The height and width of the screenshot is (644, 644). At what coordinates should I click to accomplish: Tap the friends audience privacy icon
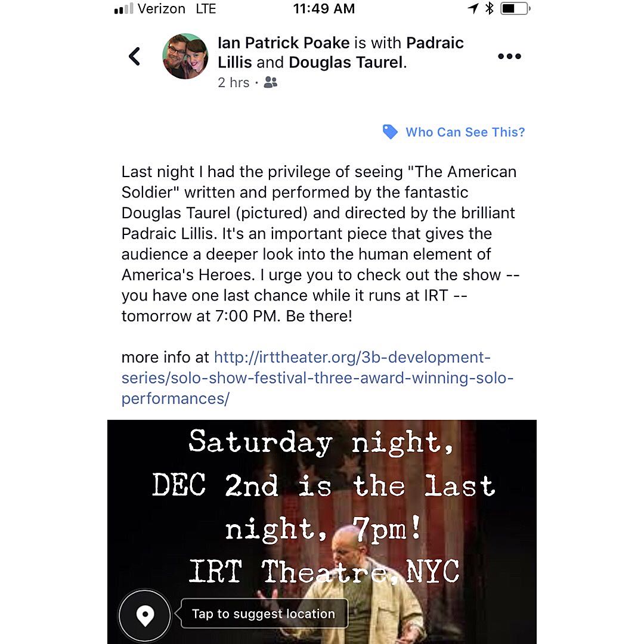point(270,82)
